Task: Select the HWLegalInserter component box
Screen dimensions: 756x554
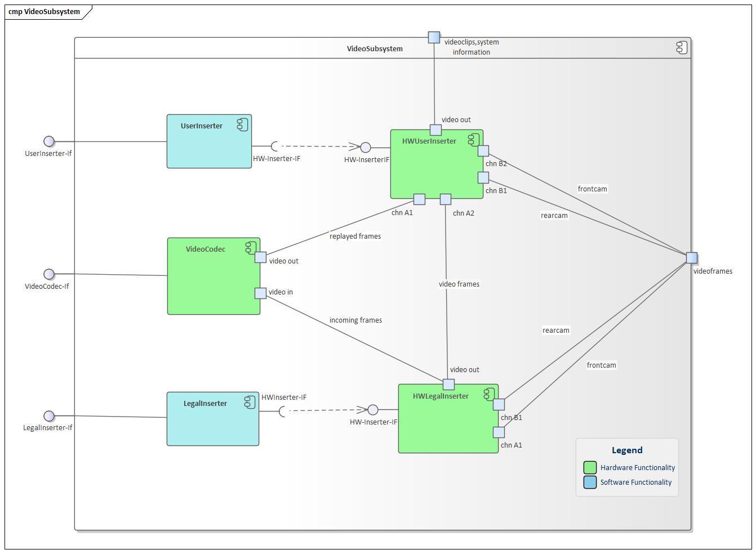Action: tap(448, 419)
